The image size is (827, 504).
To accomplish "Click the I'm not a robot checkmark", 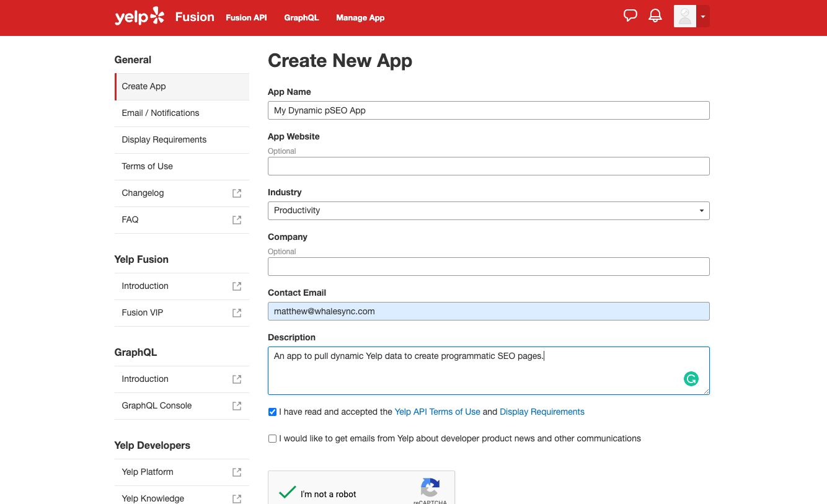I will (287, 492).
